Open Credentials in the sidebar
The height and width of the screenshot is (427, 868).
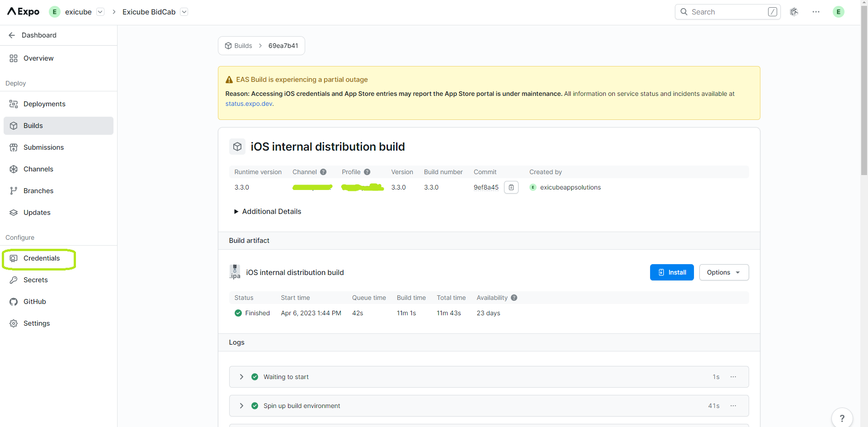pos(41,258)
